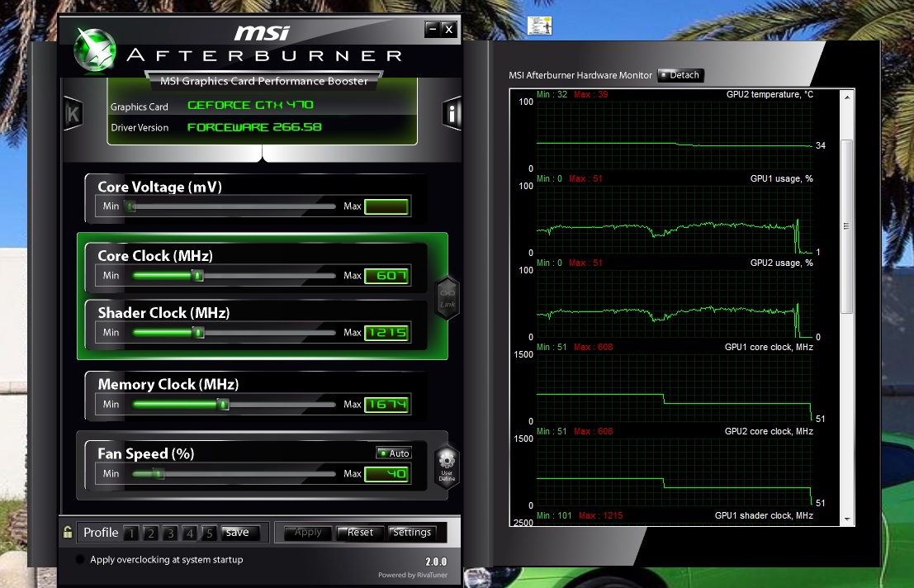Click the Apply button
The width and height of the screenshot is (914, 588).
click(x=308, y=532)
